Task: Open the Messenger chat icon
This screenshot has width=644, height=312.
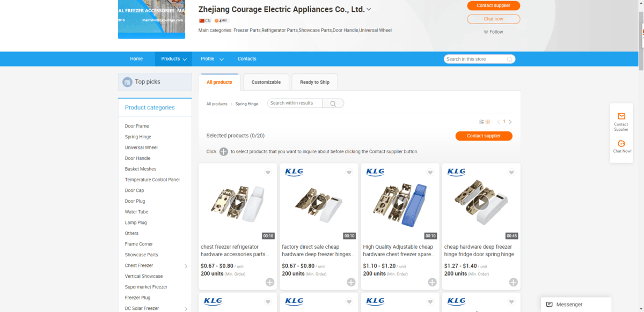Action: point(549,304)
